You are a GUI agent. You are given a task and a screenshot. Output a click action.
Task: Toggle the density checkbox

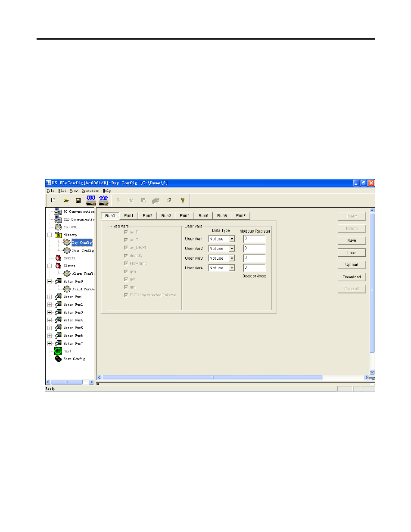coord(126,255)
